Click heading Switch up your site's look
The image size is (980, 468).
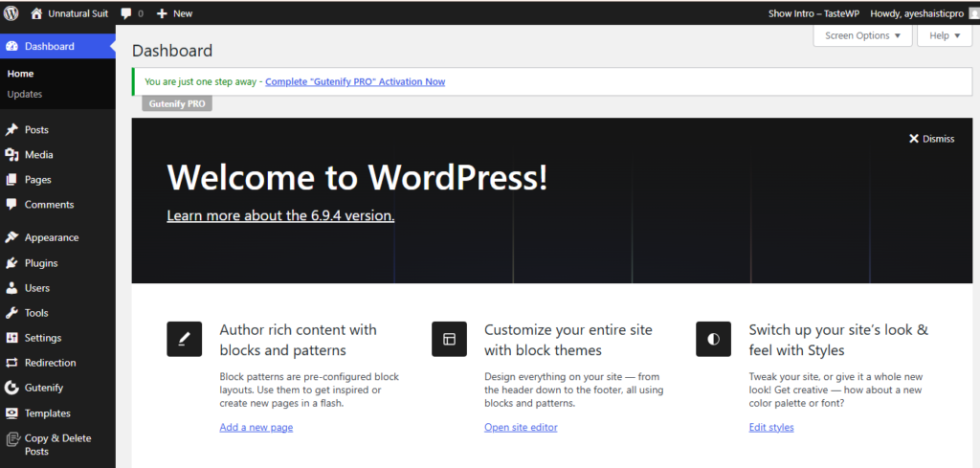tap(838, 340)
